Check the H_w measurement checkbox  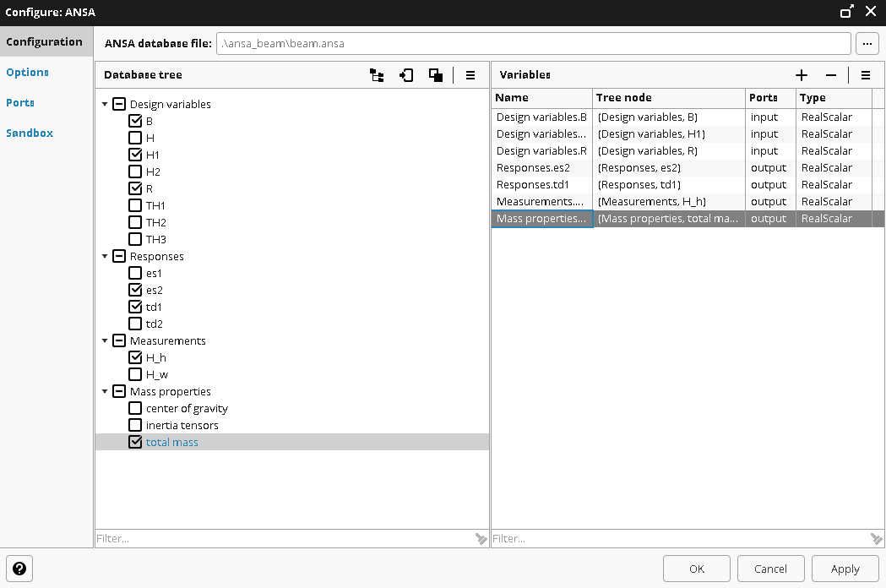point(135,375)
